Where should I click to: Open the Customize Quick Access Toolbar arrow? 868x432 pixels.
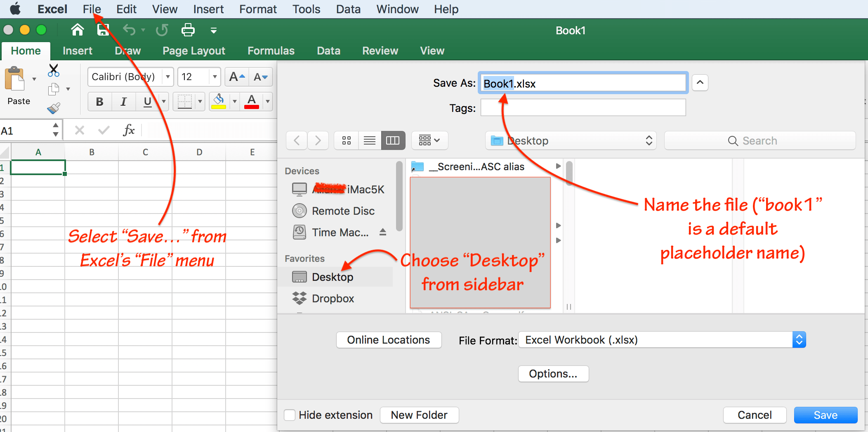click(x=214, y=31)
